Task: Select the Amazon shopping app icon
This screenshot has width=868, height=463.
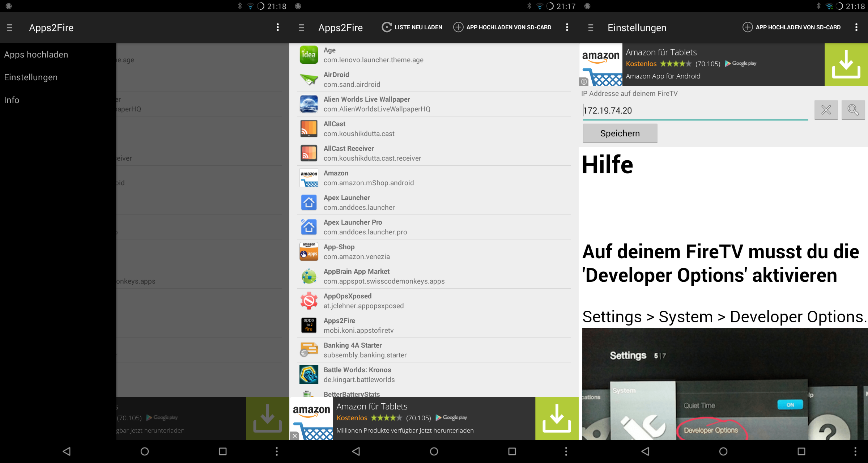Action: [x=309, y=178]
